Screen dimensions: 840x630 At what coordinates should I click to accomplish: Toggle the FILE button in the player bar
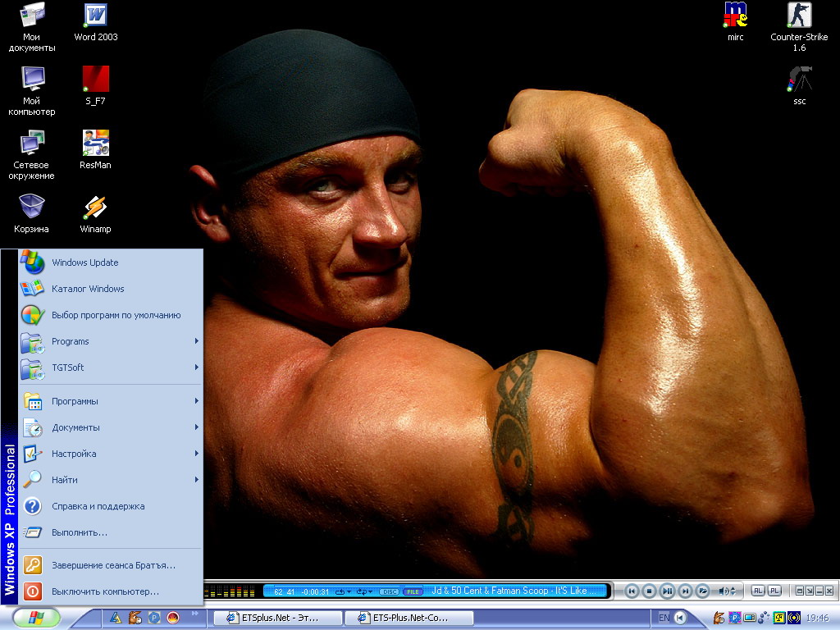[x=414, y=591]
